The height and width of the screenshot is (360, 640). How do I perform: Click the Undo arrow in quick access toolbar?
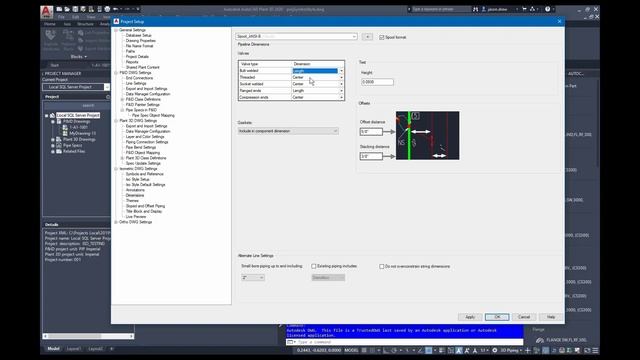(116, 9)
